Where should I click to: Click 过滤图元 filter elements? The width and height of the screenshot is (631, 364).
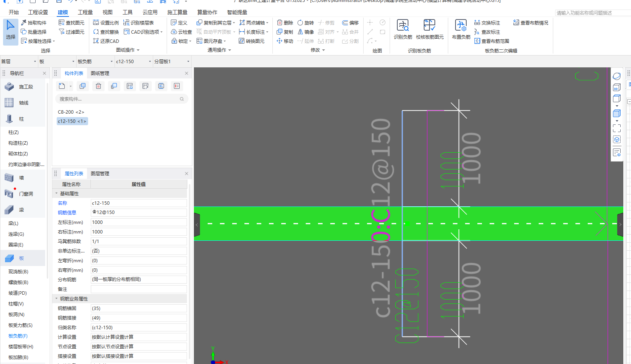click(x=72, y=32)
